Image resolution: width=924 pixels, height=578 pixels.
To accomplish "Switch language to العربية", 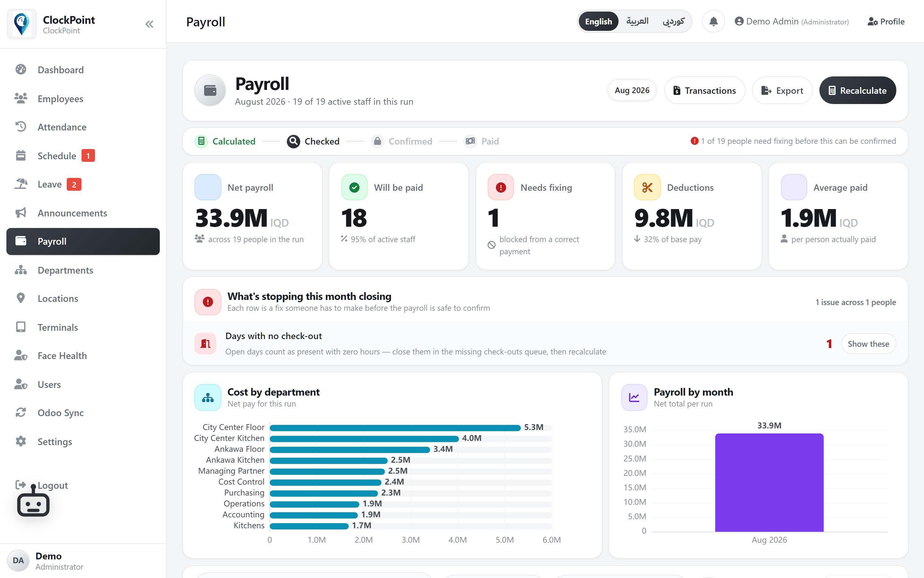I will (x=637, y=22).
